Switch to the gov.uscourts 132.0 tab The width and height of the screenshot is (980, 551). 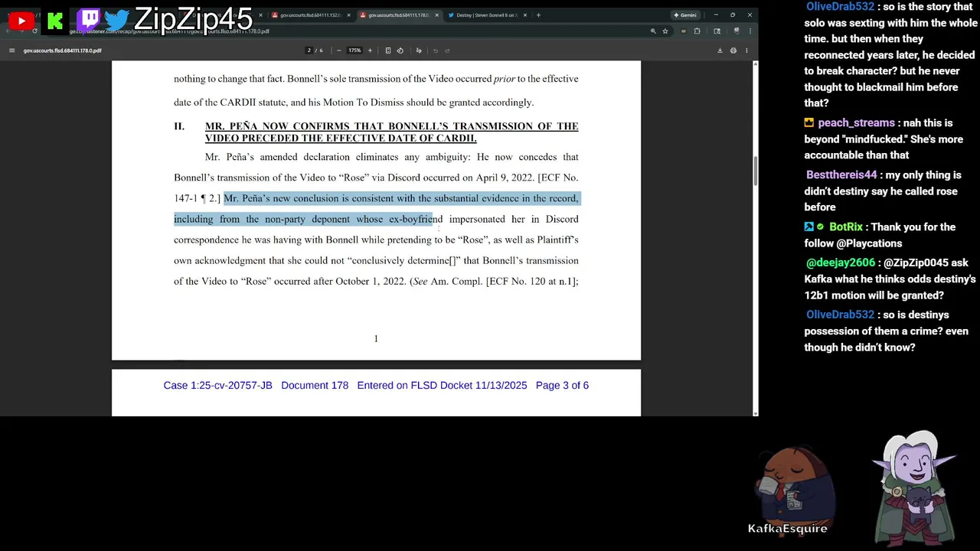click(x=310, y=15)
